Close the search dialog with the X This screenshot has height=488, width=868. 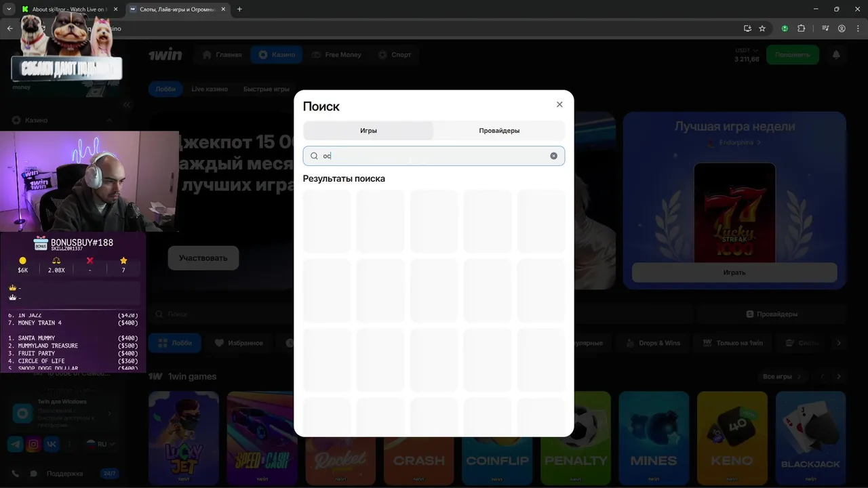pyautogui.click(x=559, y=104)
